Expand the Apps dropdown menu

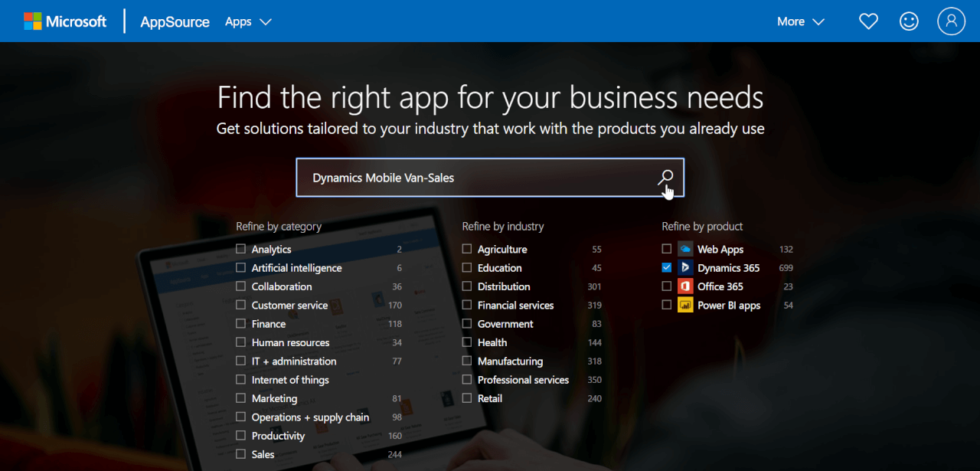pyautogui.click(x=248, y=21)
